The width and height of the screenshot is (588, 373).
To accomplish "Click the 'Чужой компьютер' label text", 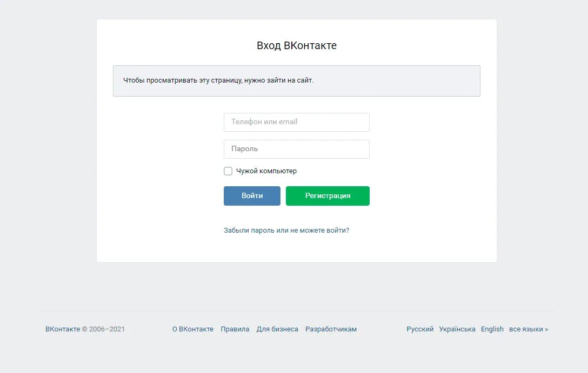I will pos(266,171).
